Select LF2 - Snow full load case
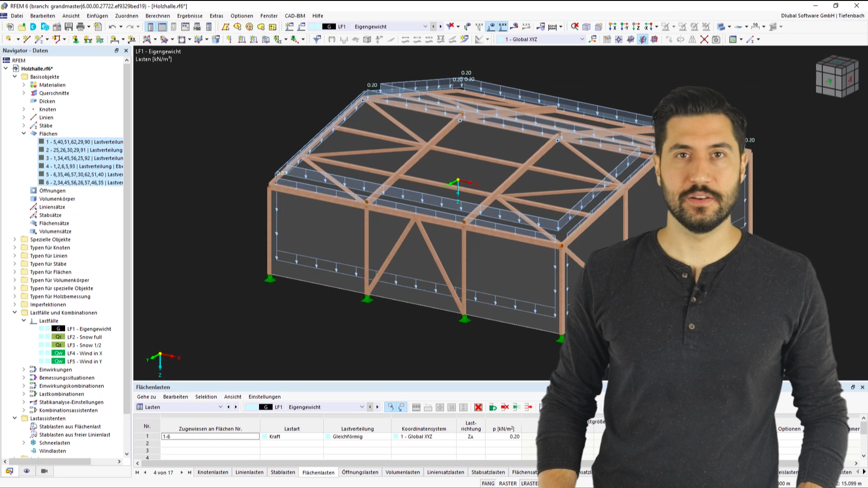This screenshot has height=488, width=868. 84,337
